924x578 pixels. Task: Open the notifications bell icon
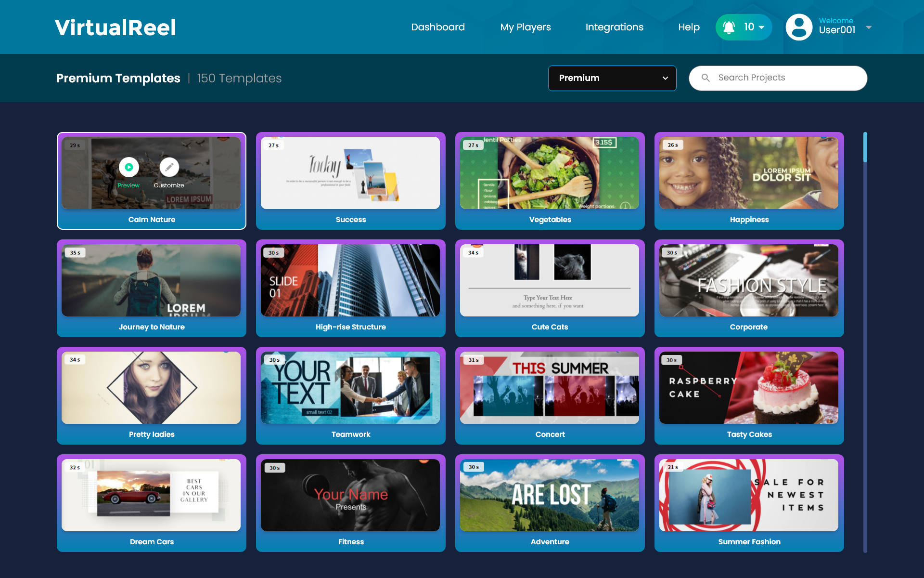[729, 27]
